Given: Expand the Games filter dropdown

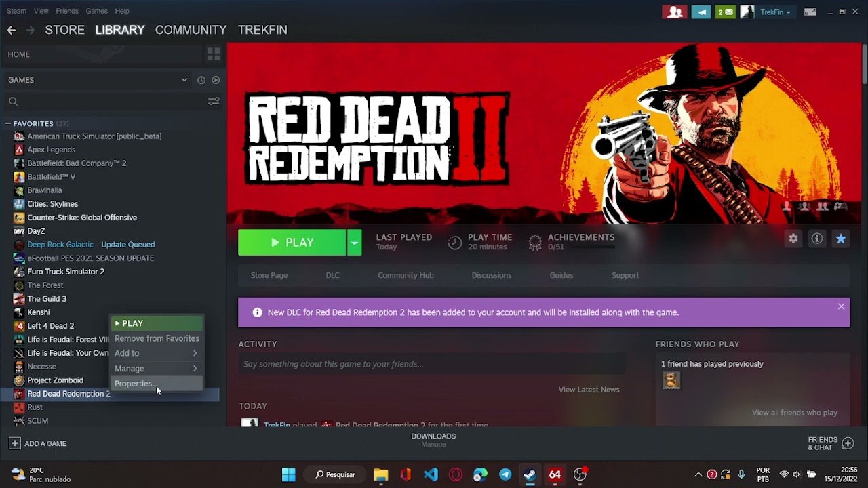Looking at the screenshot, I should pyautogui.click(x=184, y=80).
